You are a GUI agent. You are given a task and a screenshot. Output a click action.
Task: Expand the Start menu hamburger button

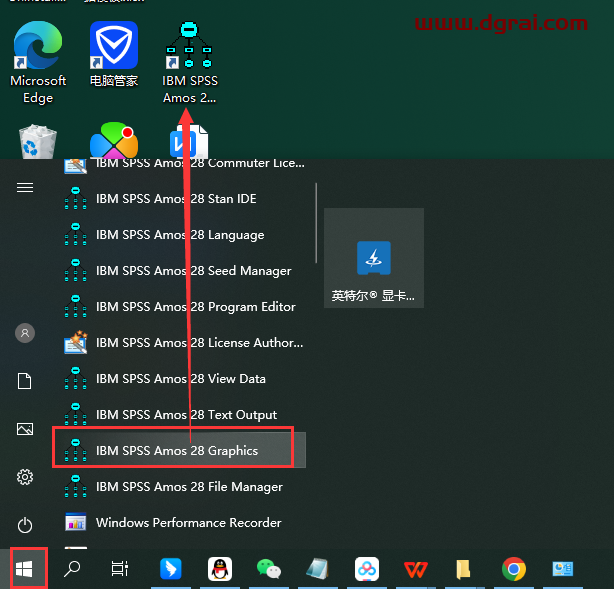coord(25,188)
